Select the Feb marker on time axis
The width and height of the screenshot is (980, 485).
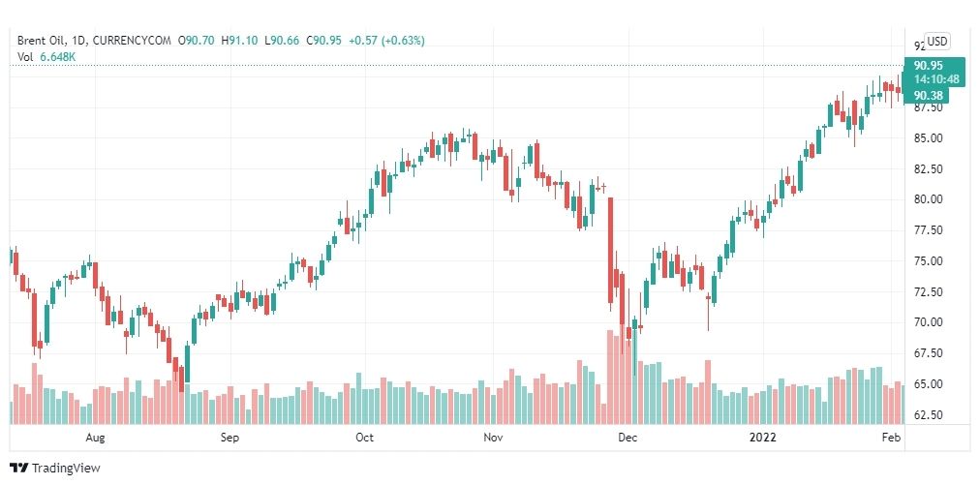(x=892, y=437)
